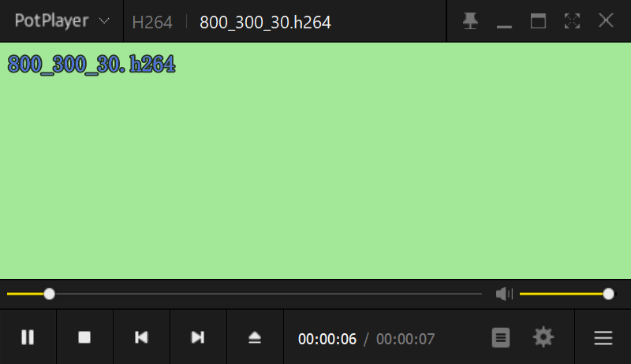Mute audio via the speaker icon
The image size is (631, 364).
[x=504, y=294]
